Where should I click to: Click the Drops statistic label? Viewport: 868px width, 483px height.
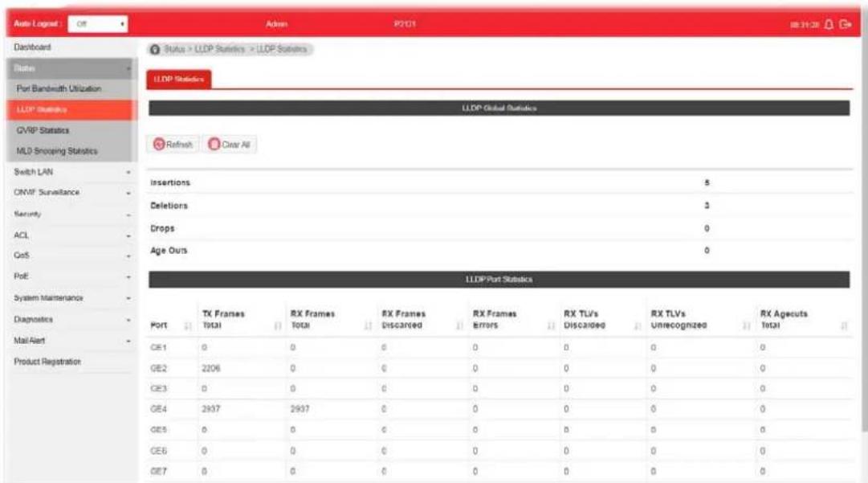(x=162, y=228)
